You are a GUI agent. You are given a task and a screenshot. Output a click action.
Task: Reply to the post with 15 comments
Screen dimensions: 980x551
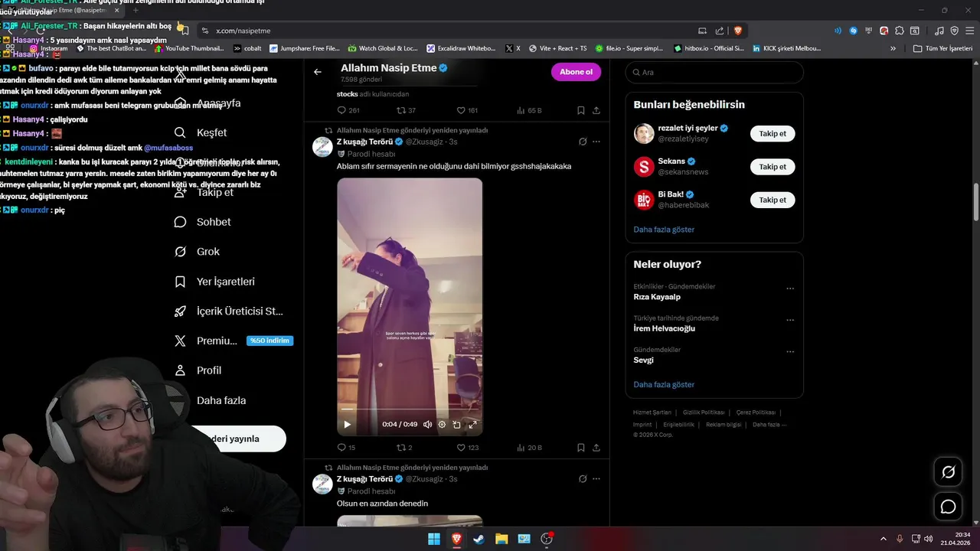(x=347, y=448)
